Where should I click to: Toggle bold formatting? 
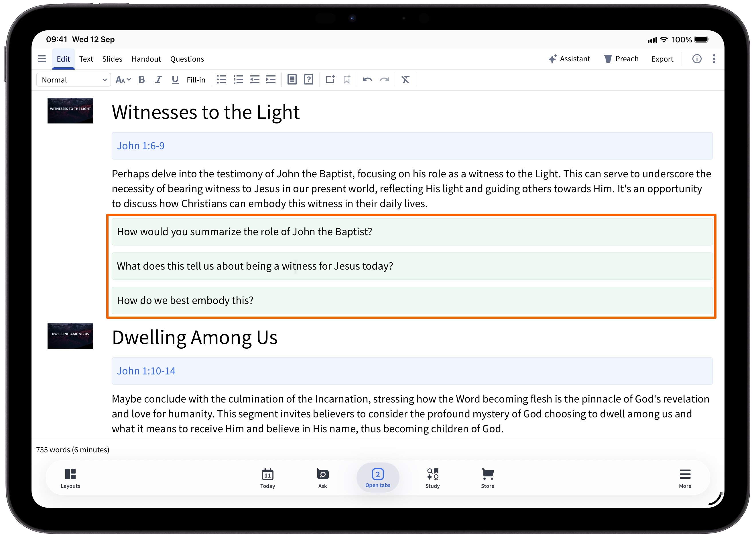click(x=142, y=80)
